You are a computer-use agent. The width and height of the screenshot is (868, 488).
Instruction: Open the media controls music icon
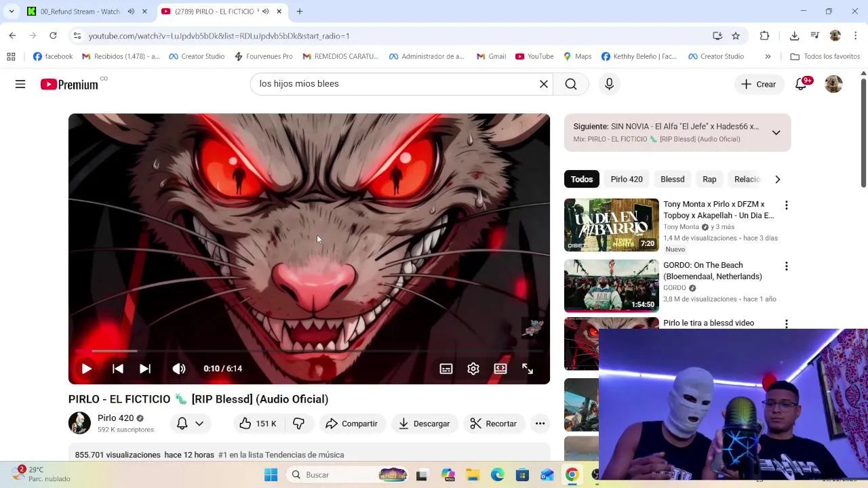815,36
